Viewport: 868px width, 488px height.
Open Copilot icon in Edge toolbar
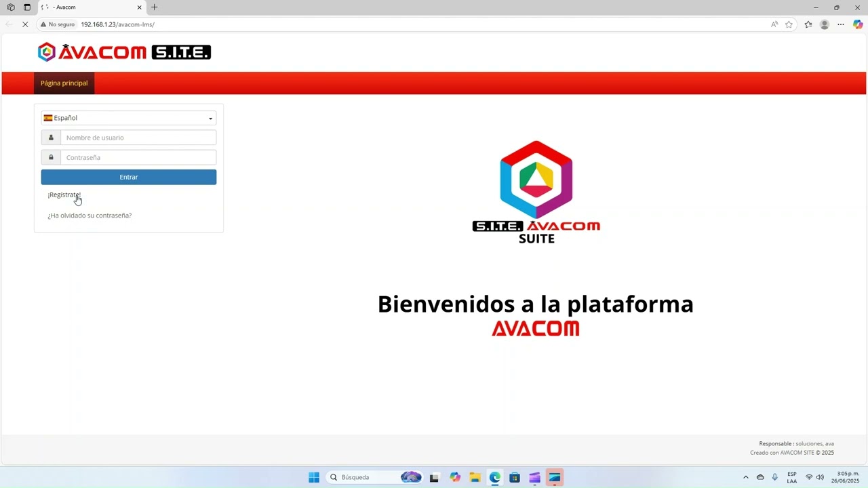[858, 24]
